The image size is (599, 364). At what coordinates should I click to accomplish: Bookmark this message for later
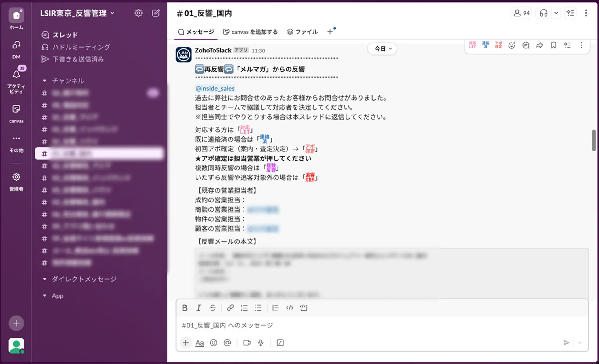click(x=553, y=45)
